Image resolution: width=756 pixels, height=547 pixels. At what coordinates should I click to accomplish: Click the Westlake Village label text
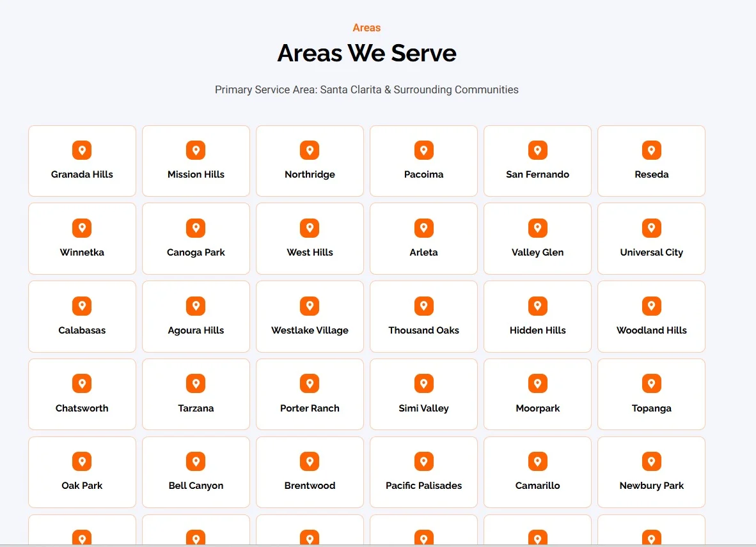(310, 331)
